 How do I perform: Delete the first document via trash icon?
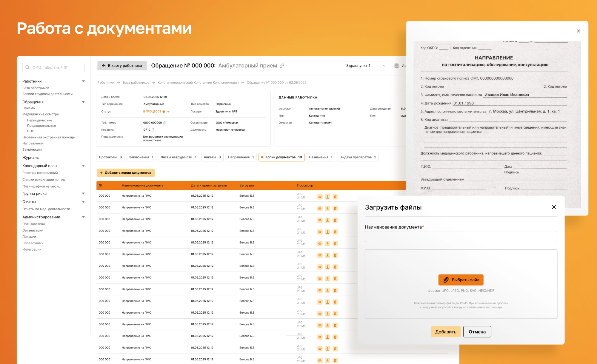point(335,197)
